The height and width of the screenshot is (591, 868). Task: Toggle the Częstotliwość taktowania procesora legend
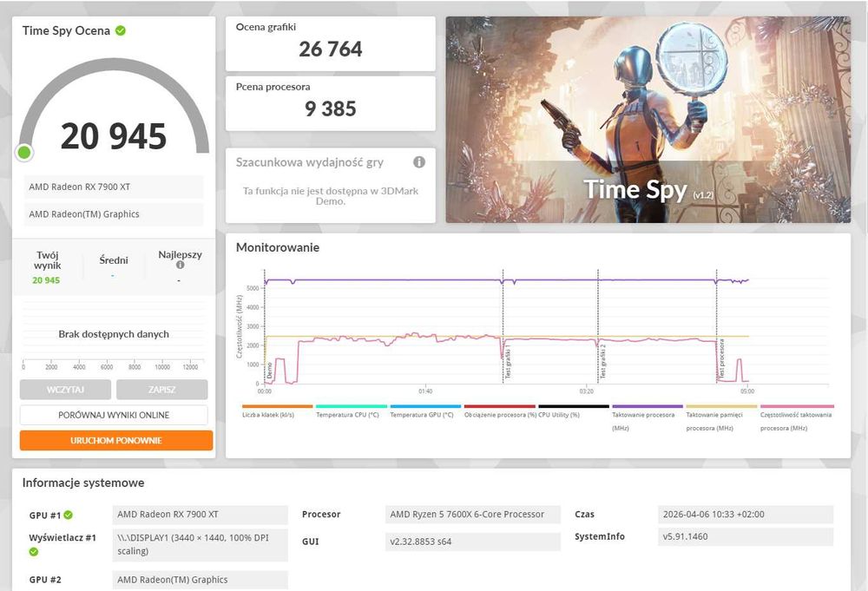[796, 418]
